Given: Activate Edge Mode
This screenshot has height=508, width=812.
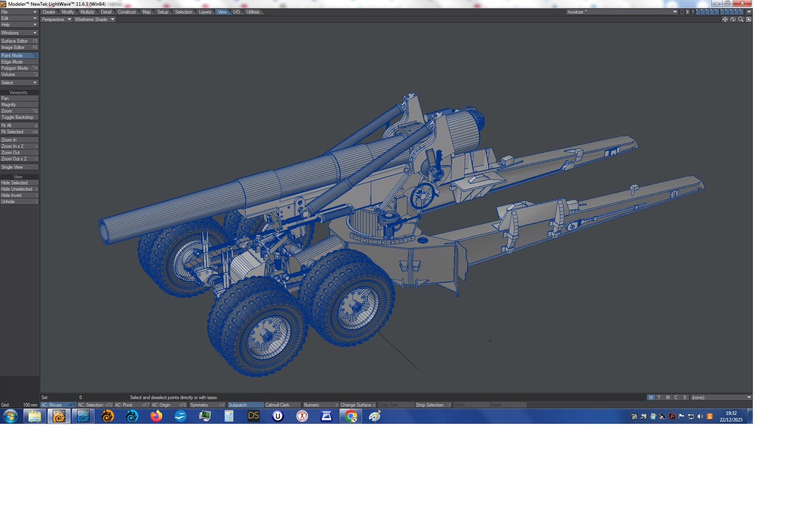Looking at the screenshot, I should [19, 62].
